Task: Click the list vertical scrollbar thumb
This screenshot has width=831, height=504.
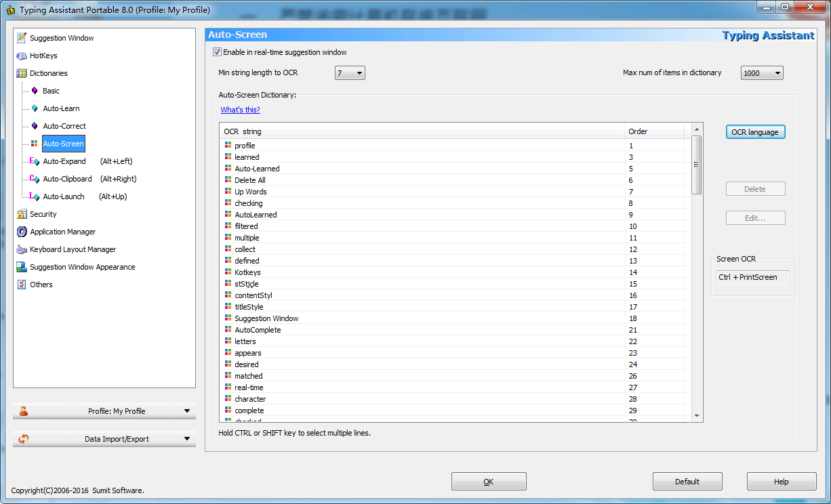Action: [697, 165]
